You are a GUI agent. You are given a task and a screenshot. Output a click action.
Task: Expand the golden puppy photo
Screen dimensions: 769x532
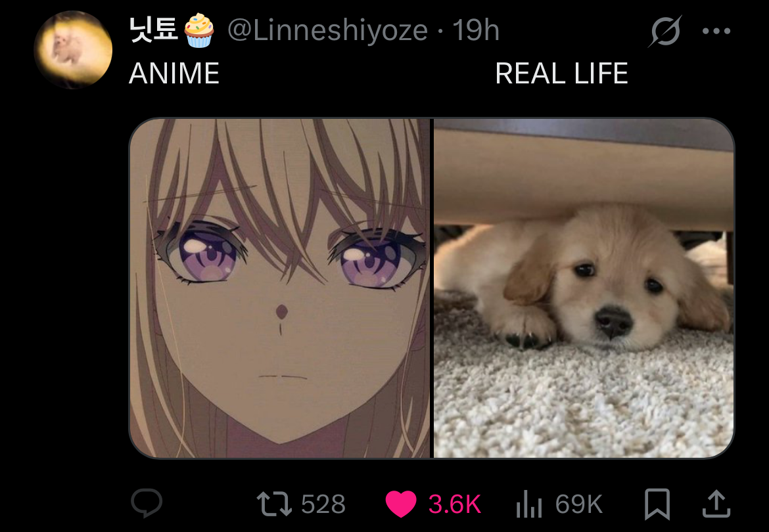584,288
